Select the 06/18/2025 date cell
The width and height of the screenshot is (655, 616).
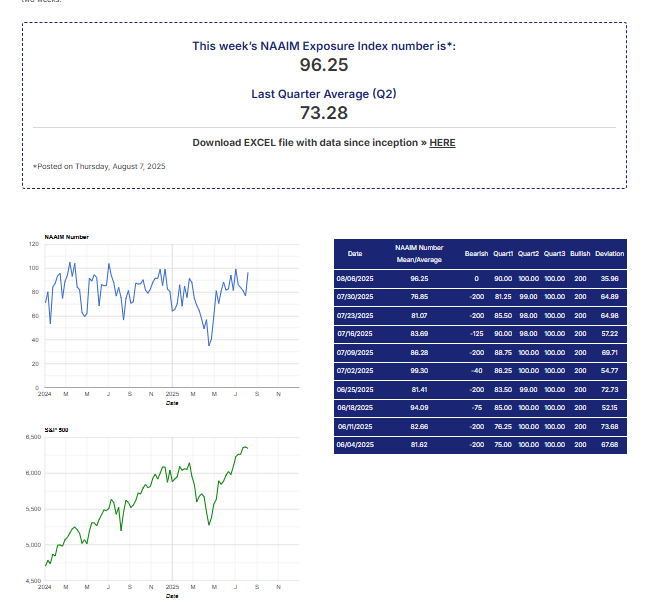click(355, 408)
